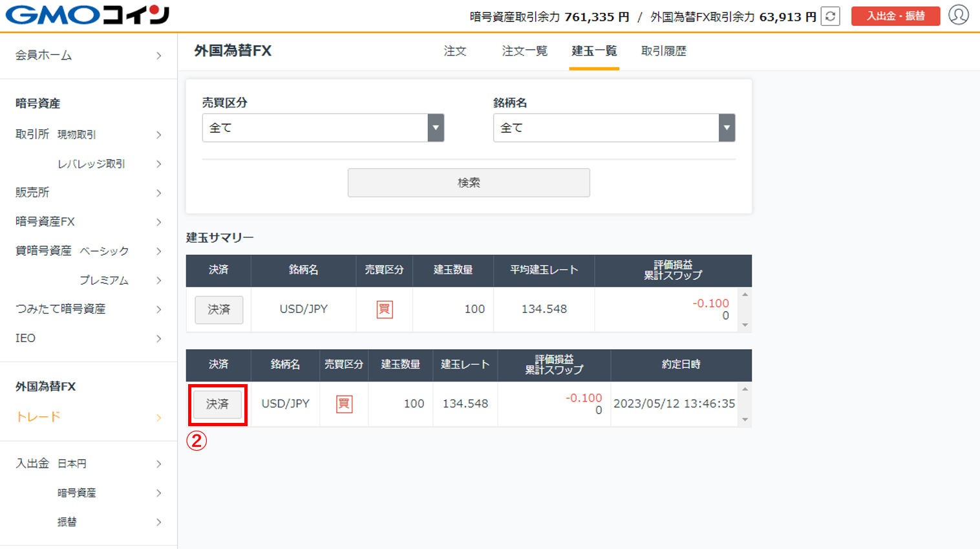Image resolution: width=980 pixels, height=549 pixels.
Task: Click the 入出金・振替 red button
Action: (x=895, y=16)
